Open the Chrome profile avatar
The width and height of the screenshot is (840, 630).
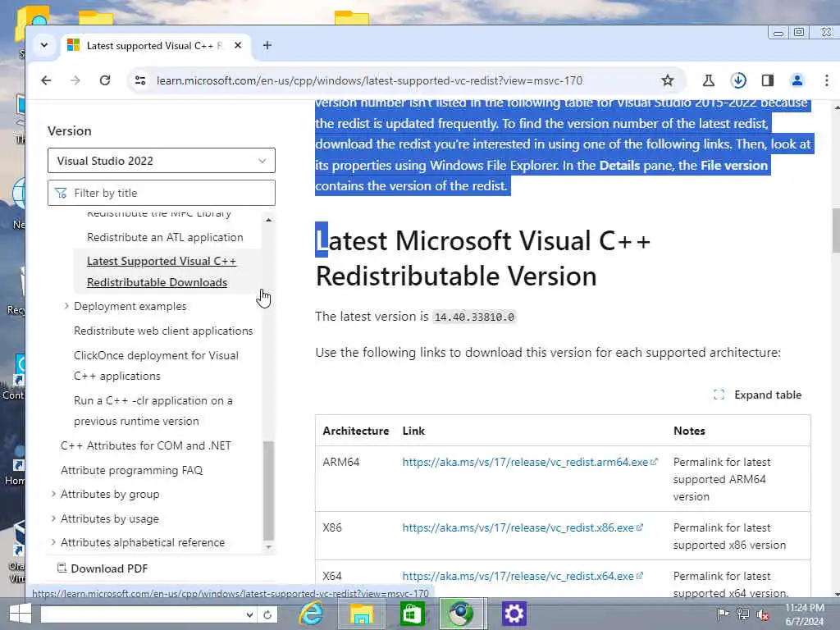[797, 80]
